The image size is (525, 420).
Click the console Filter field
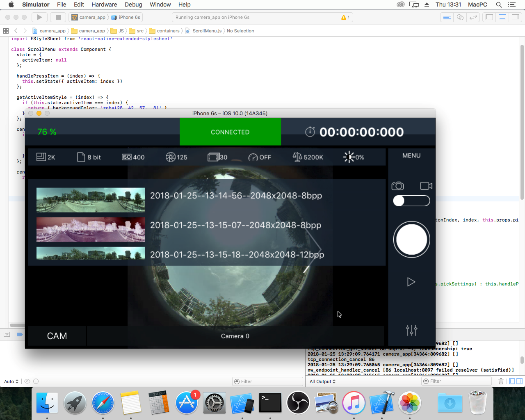(x=457, y=381)
